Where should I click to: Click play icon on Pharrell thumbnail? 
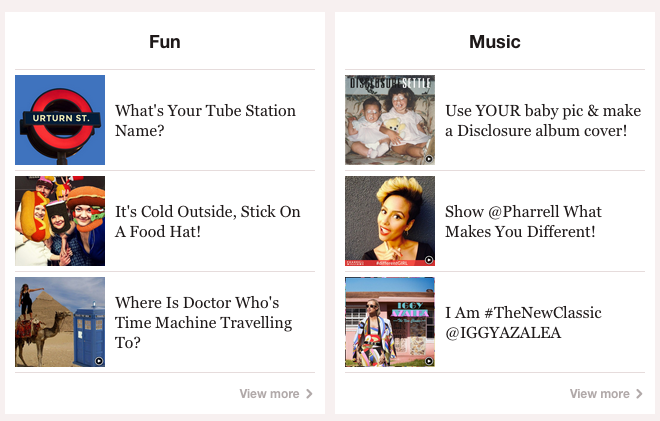(429, 260)
